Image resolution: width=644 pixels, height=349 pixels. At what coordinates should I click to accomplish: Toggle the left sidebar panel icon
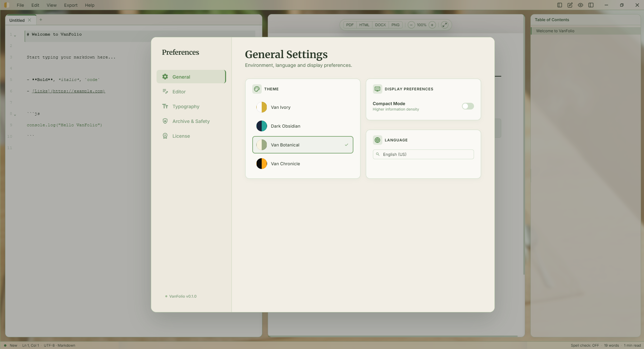point(559,5)
